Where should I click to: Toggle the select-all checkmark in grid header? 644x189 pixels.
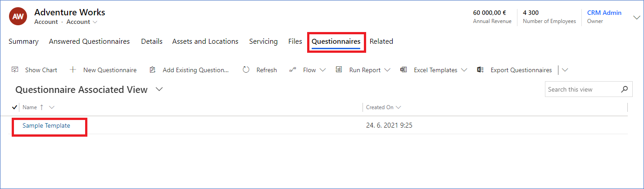click(15, 107)
